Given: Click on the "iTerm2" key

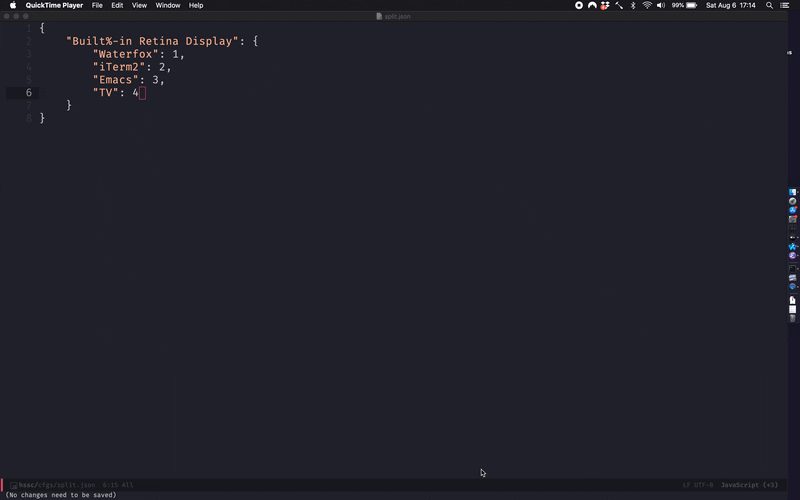Looking at the screenshot, I should pos(119,66).
